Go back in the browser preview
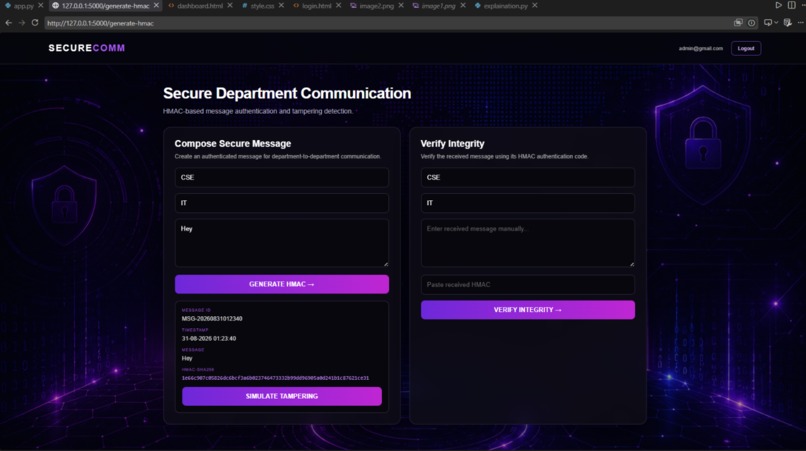 pyautogui.click(x=9, y=23)
